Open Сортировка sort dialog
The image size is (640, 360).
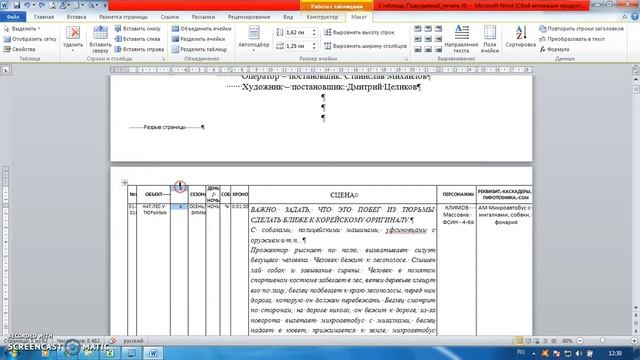pyautogui.click(x=520, y=37)
